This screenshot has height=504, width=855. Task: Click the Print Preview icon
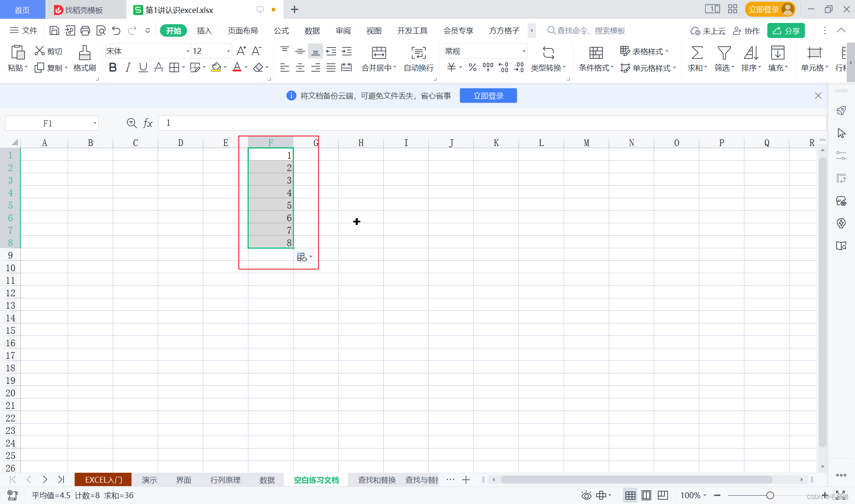click(x=101, y=30)
